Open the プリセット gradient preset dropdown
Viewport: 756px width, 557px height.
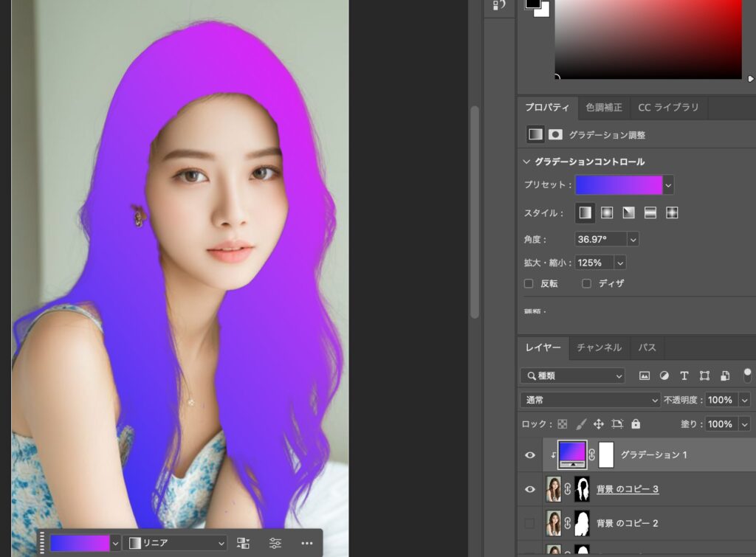668,185
